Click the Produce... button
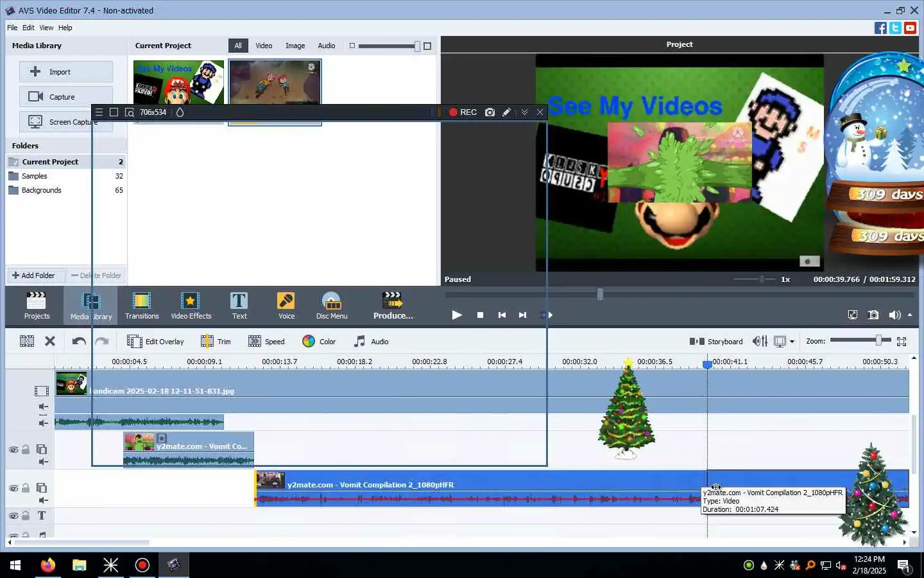Image resolution: width=924 pixels, height=578 pixels. [x=393, y=305]
